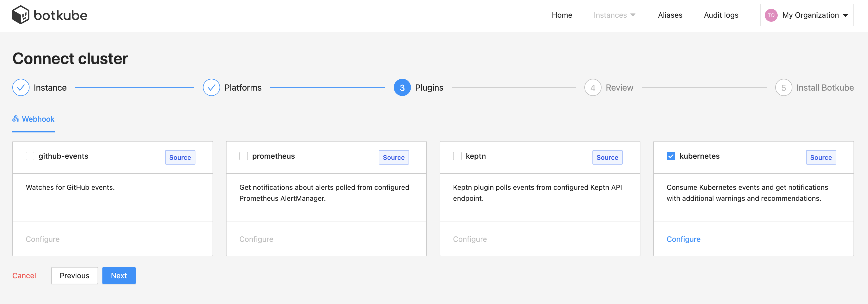Image resolution: width=868 pixels, height=304 pixels.
Task: Click the kubernetes plugin name
Action: 699,156
